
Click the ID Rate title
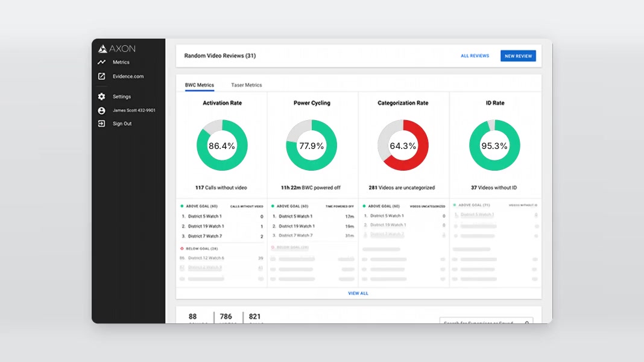click(495, 103)
